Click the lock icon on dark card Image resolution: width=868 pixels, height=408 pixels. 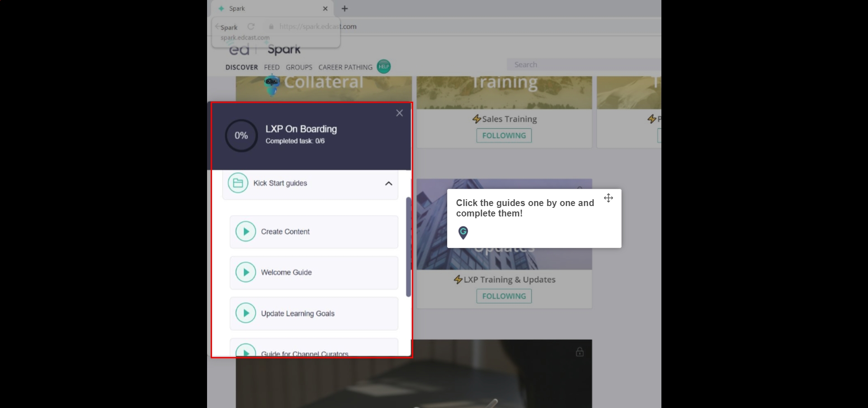point(580,352)
